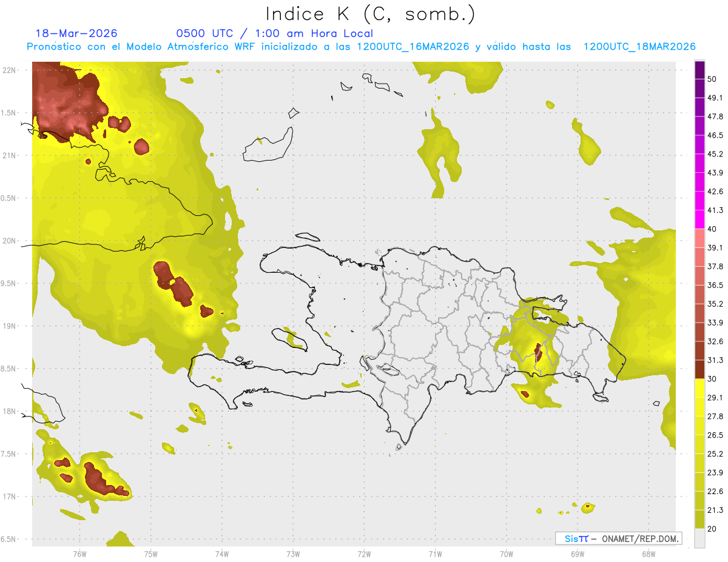The image size is (728, 562).
Task: Click the 18N latitude label
Action: click(x=9, y=411)
